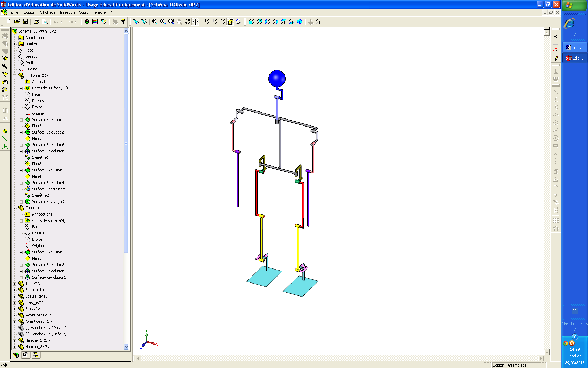The width and height of the screenshot is (588, 368).
Task: Open the Outils menu
Action: (x=83, y=12)
